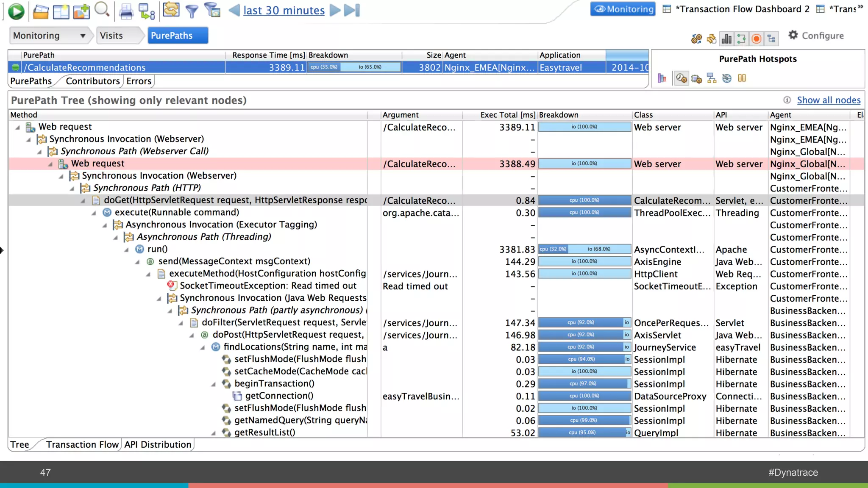Toggle the blue tree structure icon
Image resolution: width=868 pixels, height=488 pixels.
(771, 39)
